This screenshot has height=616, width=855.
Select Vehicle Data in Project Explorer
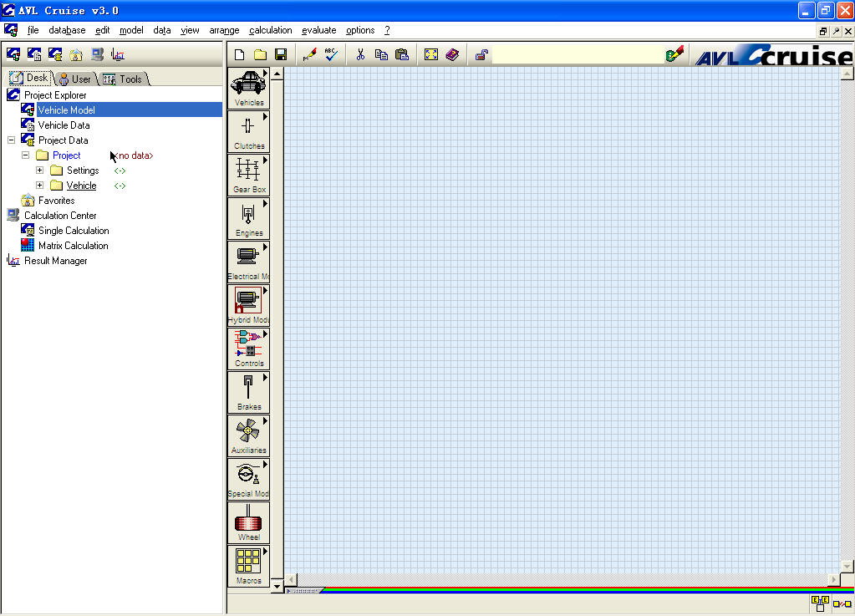64,125
